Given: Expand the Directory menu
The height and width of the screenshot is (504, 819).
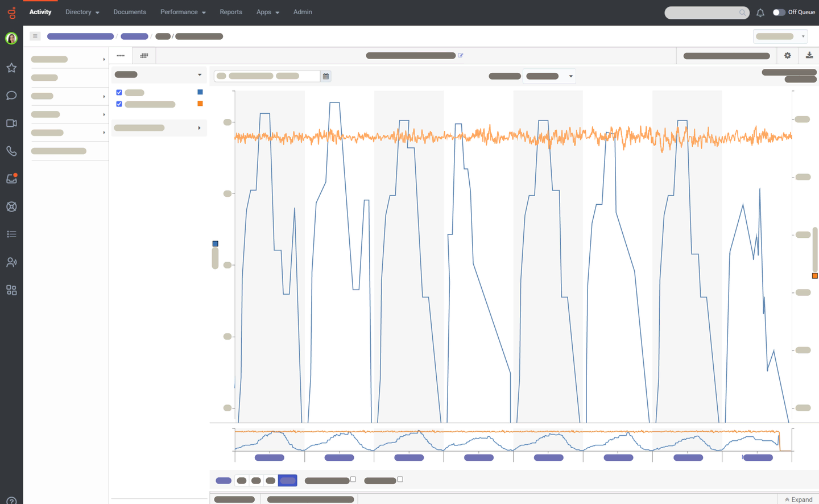Looking at the screenshot, I should [82, 12].
